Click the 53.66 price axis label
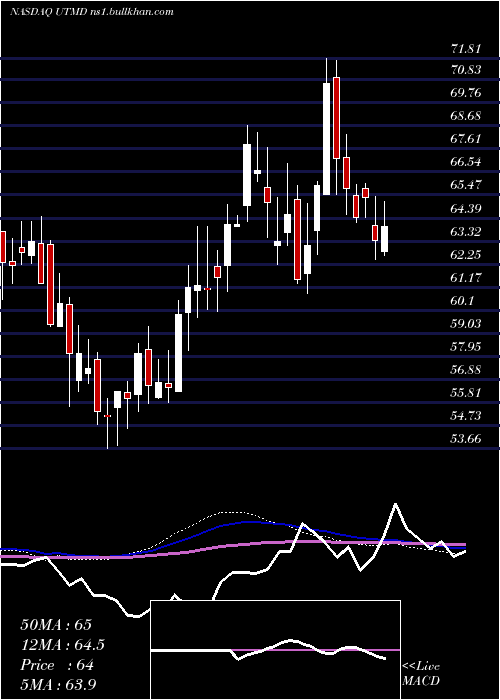This screenshot has height=700, width=500. (466, 438)
